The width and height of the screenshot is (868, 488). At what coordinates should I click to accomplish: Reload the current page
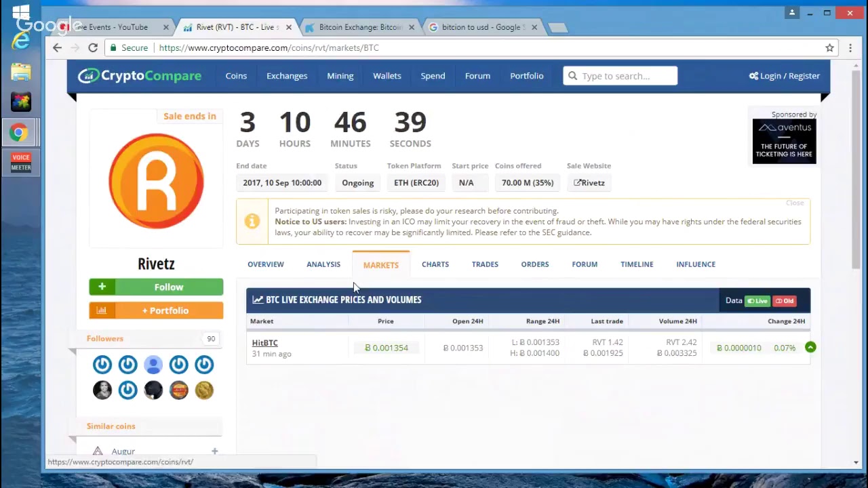pos(93,47)
